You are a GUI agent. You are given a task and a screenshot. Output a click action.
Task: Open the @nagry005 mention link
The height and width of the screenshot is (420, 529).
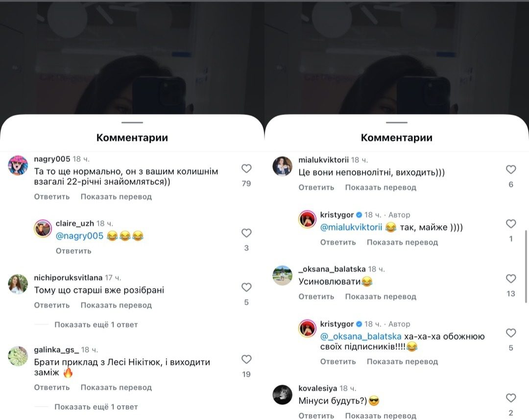(x=80, y=235)
